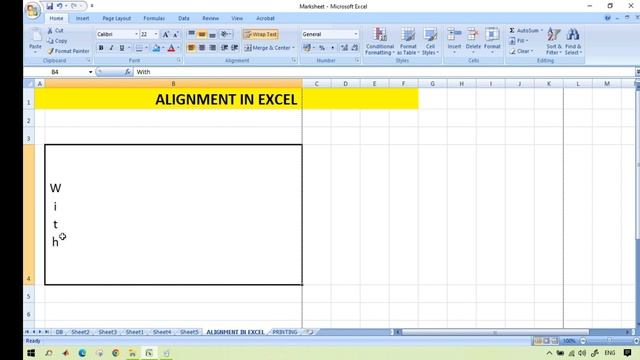Open the Data ribbon tab
This screenshot has height=360, width=640.
(x=184, y=18)
